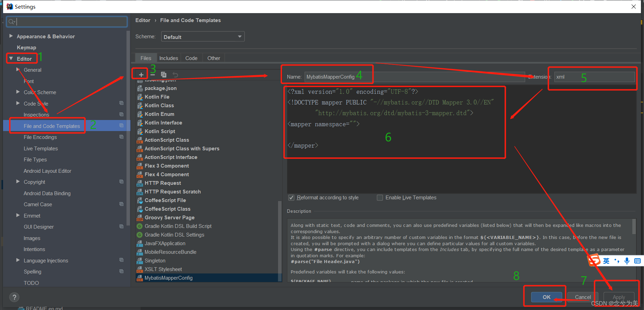Click the add template plus icon
The height and width of the screenshot is (310, 644).
(141, 74)
